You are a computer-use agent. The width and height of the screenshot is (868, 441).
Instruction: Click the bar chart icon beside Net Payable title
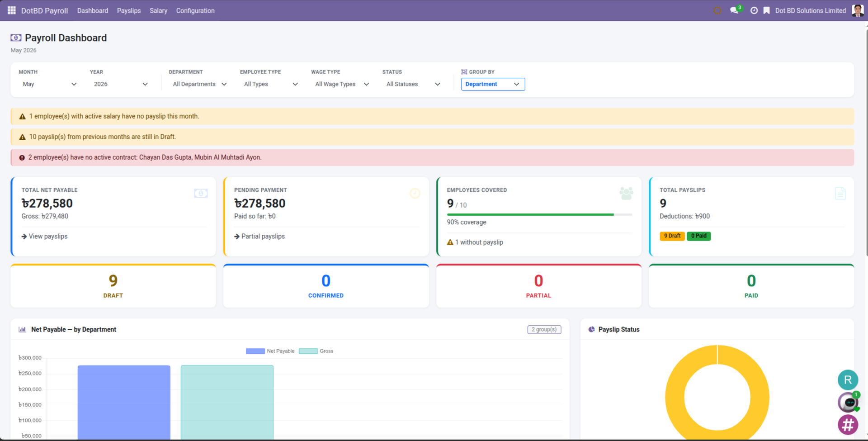pyautogui.click(x=22, y=330)
